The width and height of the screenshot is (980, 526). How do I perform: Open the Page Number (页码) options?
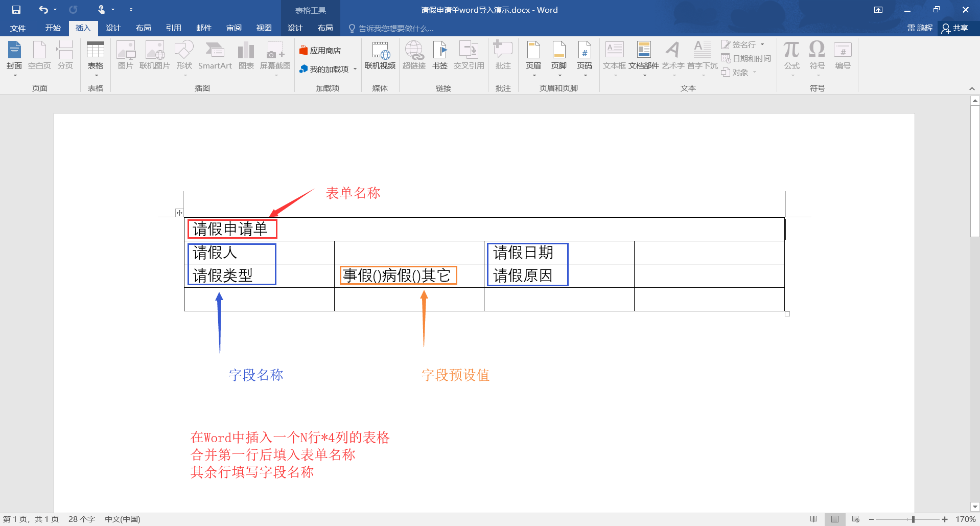pyautogui.click(x=585, y=58)
